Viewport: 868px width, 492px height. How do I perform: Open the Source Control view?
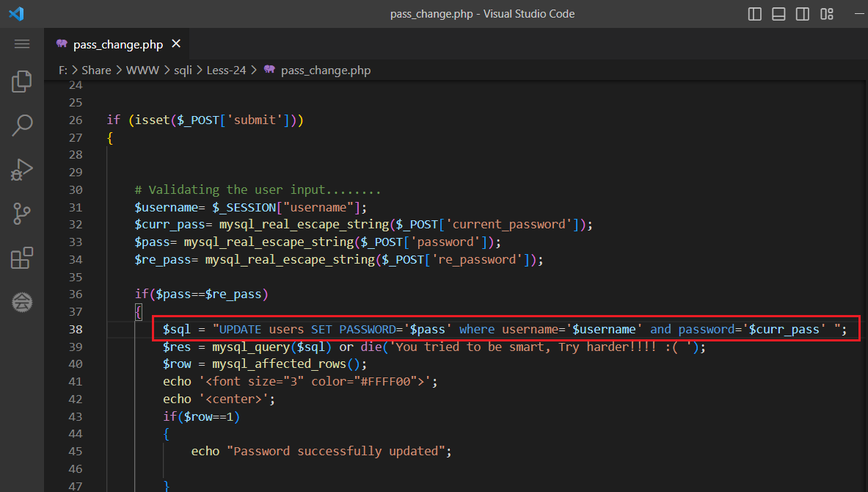22,214
